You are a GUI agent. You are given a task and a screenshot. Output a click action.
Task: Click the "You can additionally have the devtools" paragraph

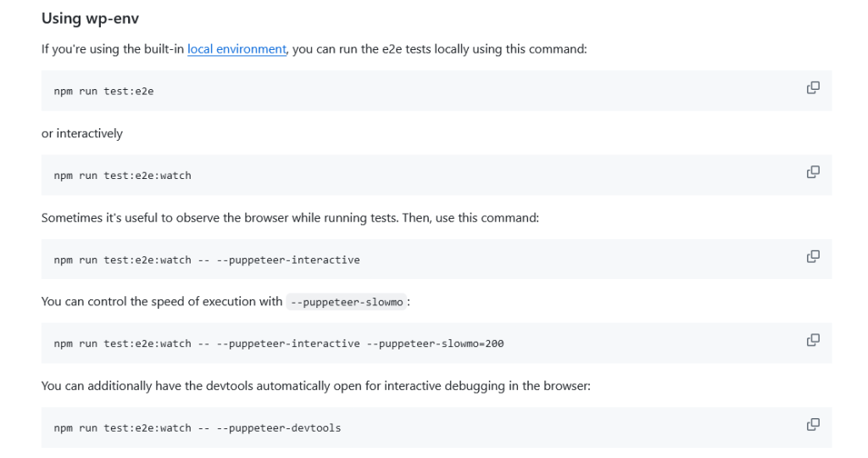point(212,386)
